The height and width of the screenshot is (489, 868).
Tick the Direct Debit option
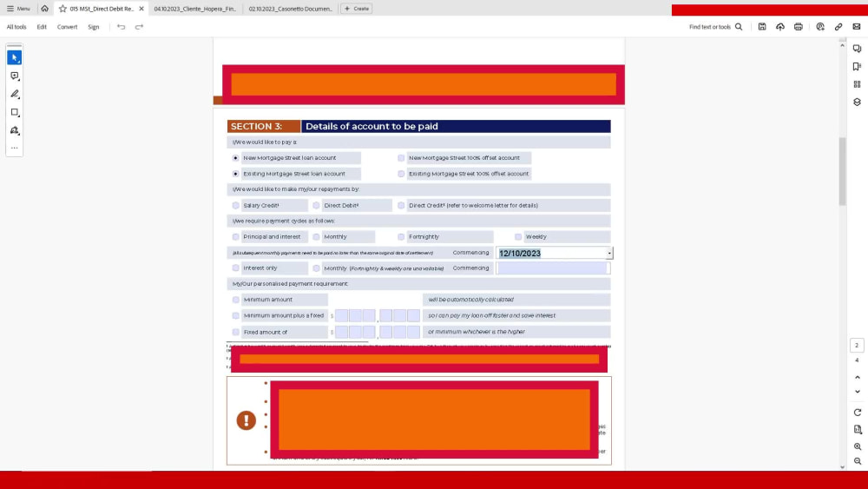(x=316, y=206)
